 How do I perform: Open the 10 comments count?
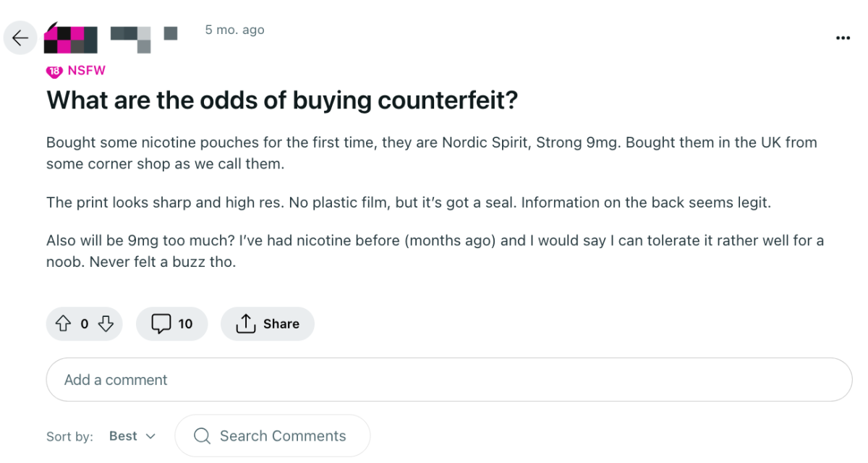pos(186,323)
